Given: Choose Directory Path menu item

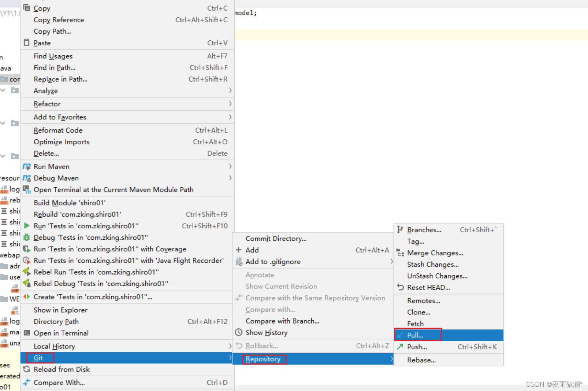Looking at the screenshot, I should point(127,321).
